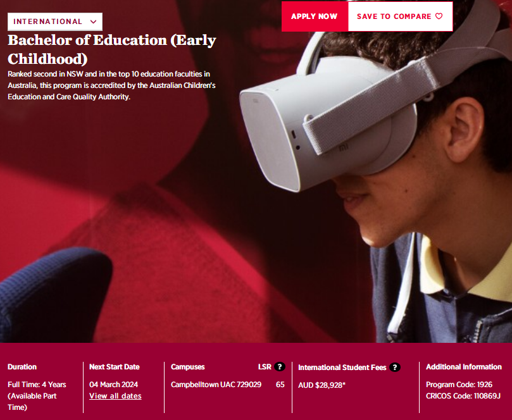Open the International student type dropdown

pos(55,22)
